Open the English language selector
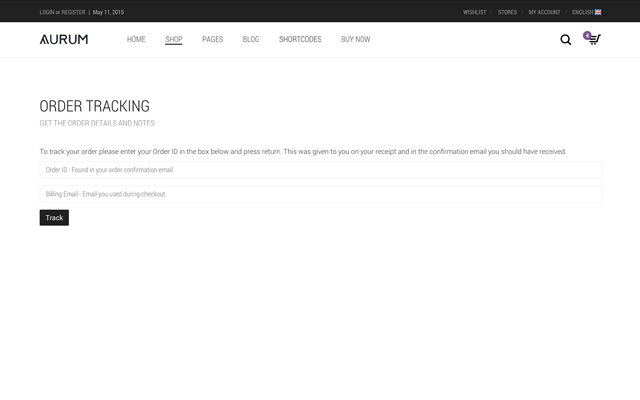The height and width of the screenshot is (400, 640). click(582, 12)
